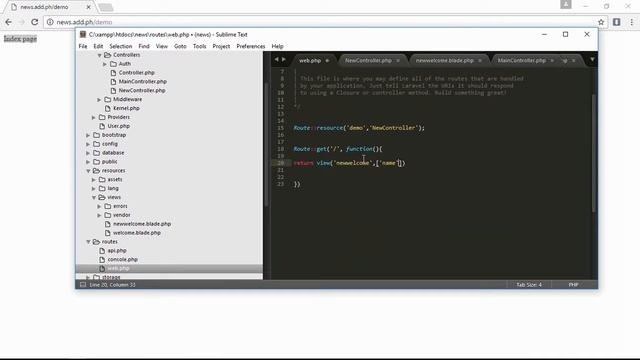This screenshot has height=360, width=640.
Task: Open Controller.php in sidebar
Action: [136, 73]
